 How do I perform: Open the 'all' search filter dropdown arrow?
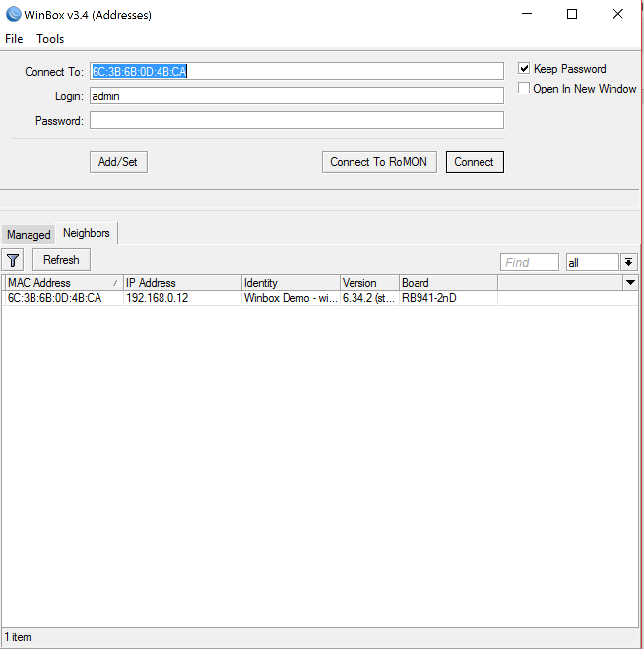click(629, 262)
